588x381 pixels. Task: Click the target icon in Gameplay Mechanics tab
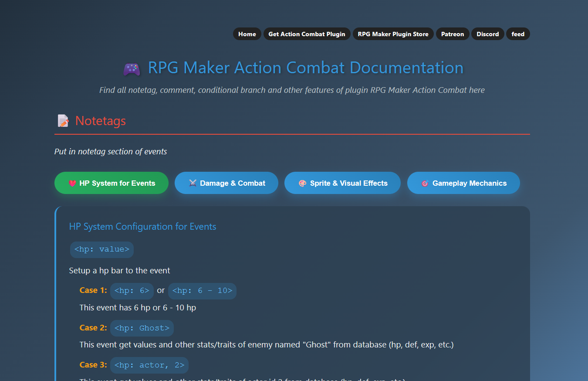tap(425, 184)
